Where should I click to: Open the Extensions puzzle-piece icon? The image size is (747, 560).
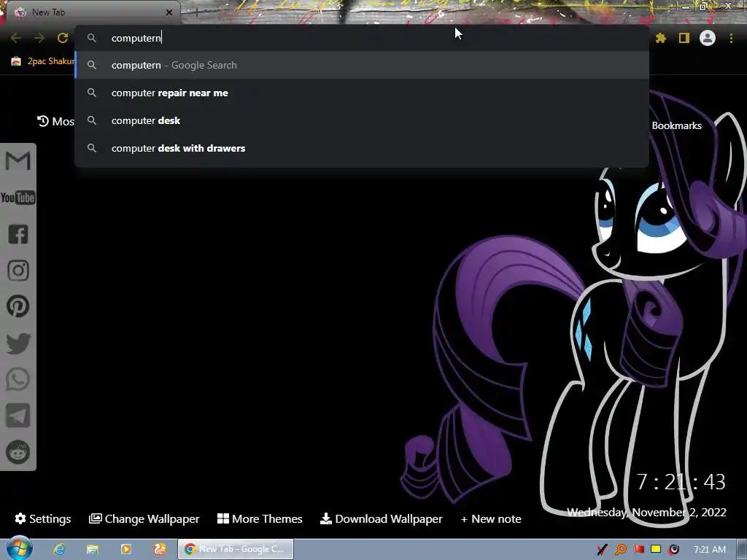click(661, 38)
